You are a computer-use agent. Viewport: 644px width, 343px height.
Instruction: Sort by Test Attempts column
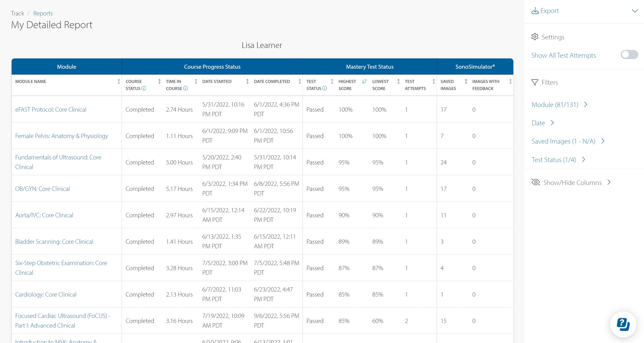click(x=434, y=81)
